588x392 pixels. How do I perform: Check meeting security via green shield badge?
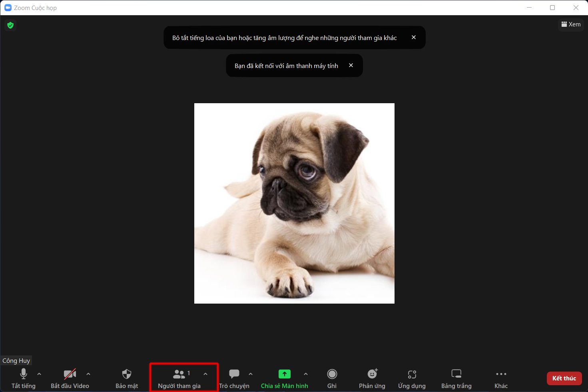[10, 25]
